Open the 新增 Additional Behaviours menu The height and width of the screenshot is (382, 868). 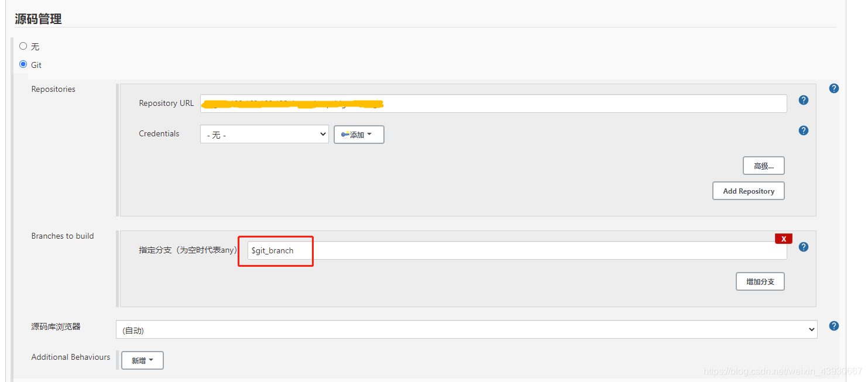pyautogui.click(x=142, y=360)
